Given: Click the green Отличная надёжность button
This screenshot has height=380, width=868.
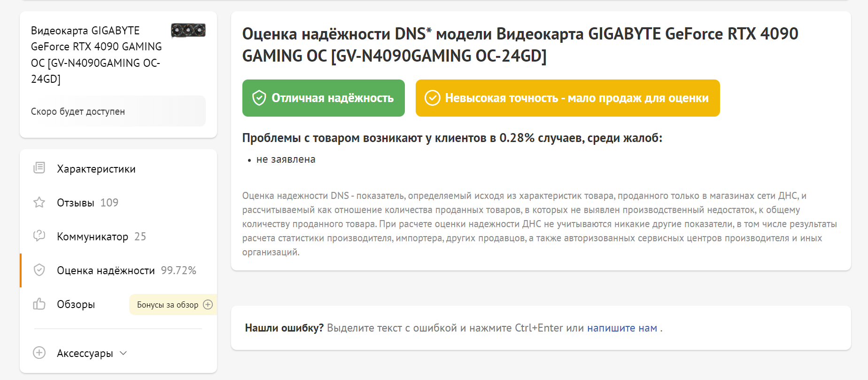Looking at the screenshot, I should (x=324, y=98).
